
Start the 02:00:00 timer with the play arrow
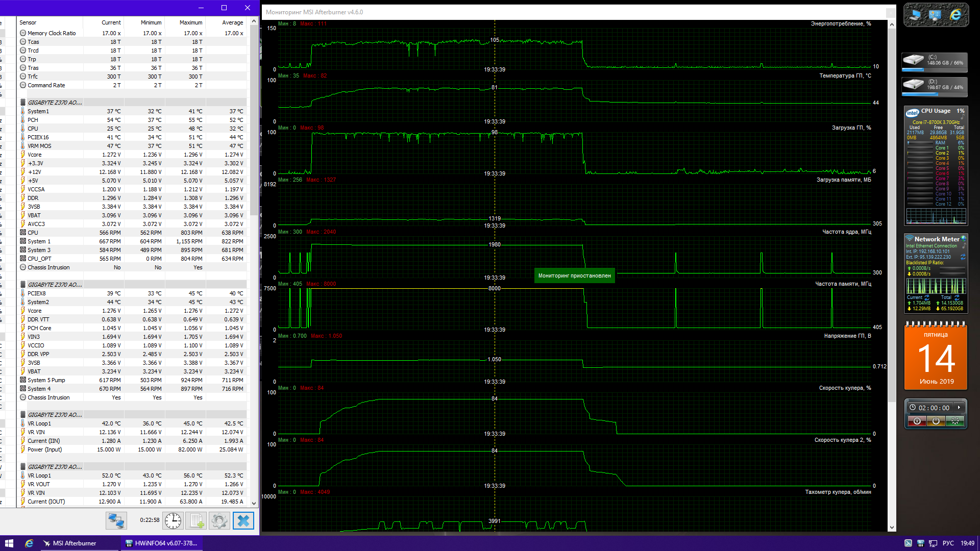point(959,408)
